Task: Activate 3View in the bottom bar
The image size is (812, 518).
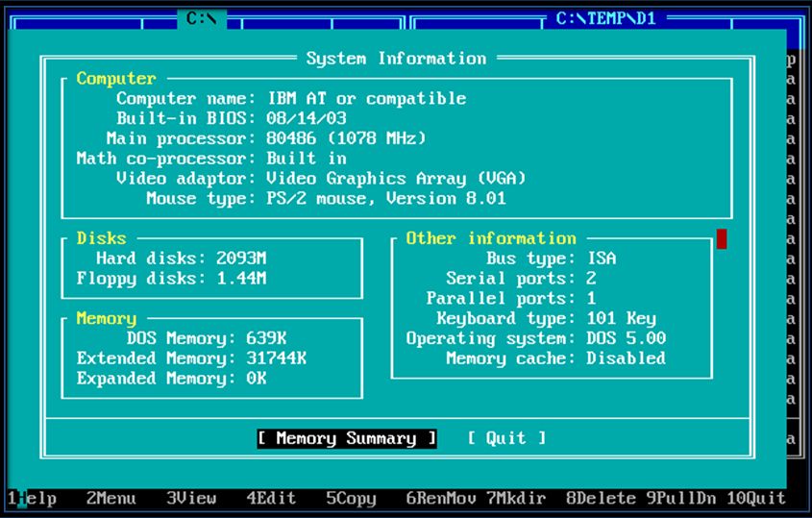Action: tap(191, 499)
